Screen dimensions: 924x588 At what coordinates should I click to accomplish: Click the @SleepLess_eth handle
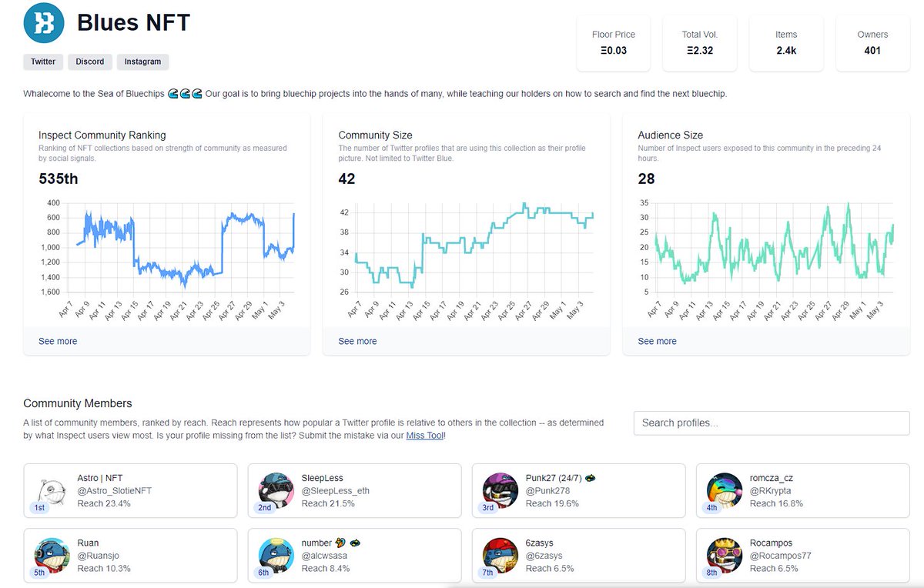336,491
